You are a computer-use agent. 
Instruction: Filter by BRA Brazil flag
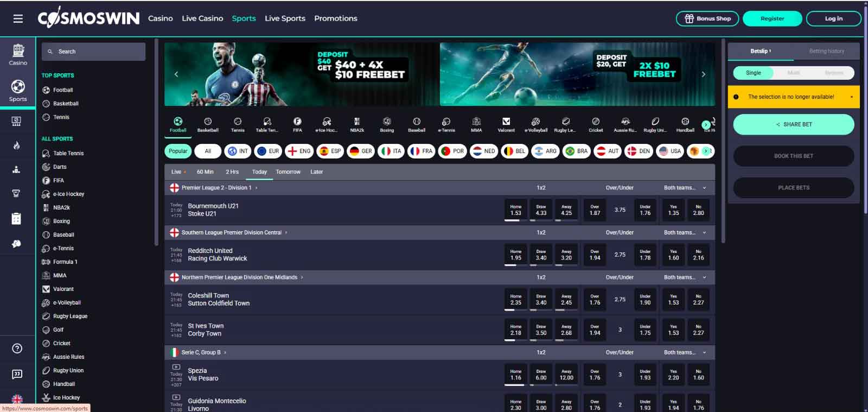coord(576,151)
